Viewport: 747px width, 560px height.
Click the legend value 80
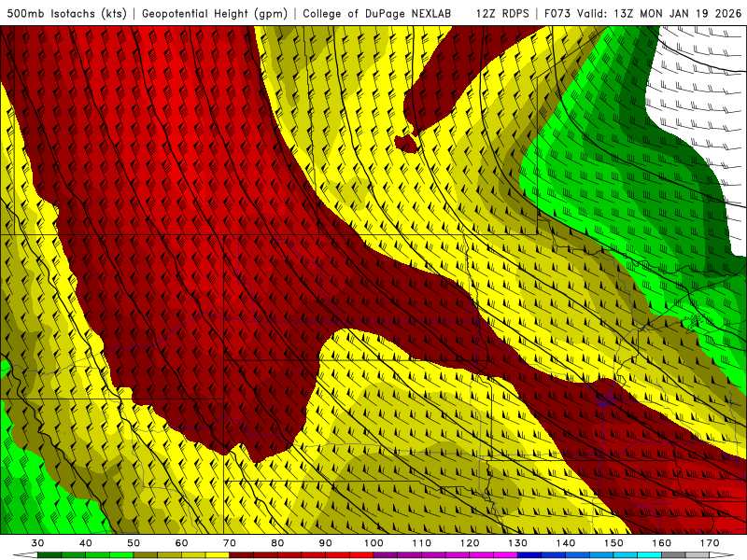point(277,543)
